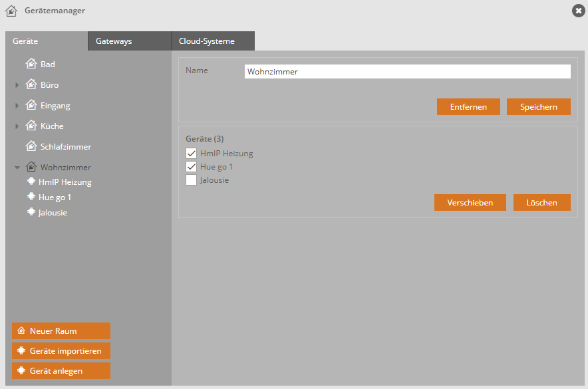Click the Küche room house icon
The image size is (588, 389).
pos(31,126)
